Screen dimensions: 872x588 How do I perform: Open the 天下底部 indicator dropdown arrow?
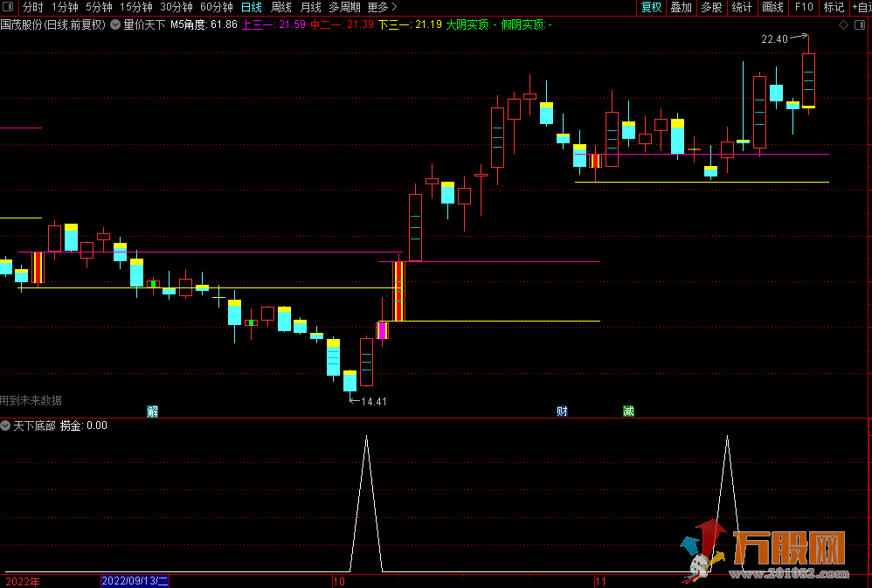tap(5, 425)
